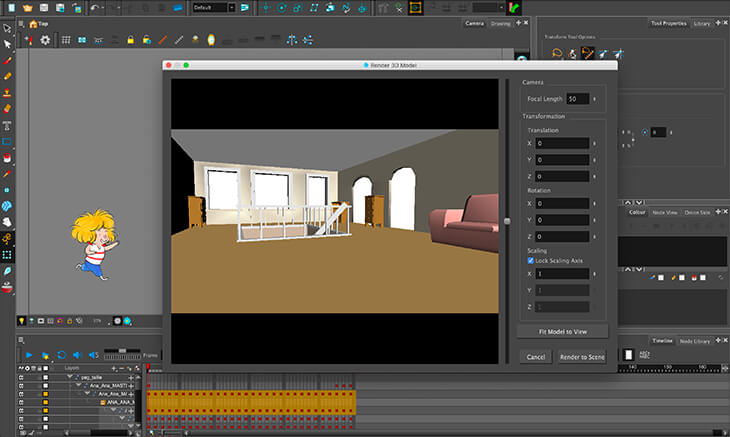Select the Paint bucket tool
The width and height of the screenshot is (730, 437).
pos(7,158)
